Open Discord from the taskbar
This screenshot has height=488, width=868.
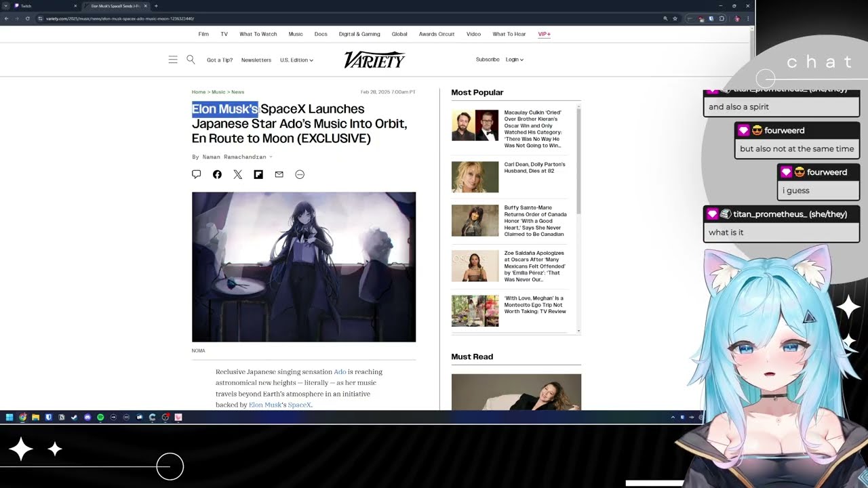pos(87,418)
